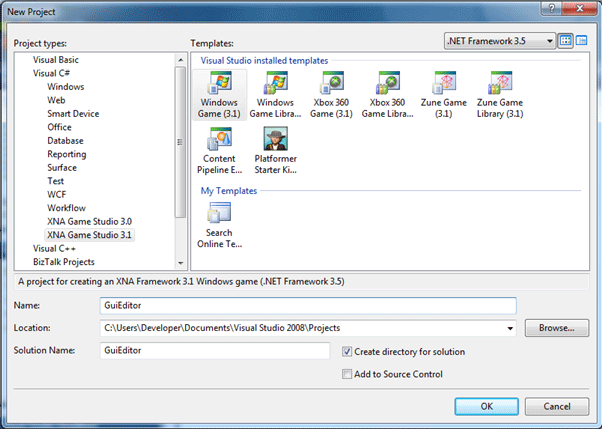Choose the Xbox 360 Game (3.1) template
The width and height of the screenshot is (602, 429).
click(x=331, y=95)
